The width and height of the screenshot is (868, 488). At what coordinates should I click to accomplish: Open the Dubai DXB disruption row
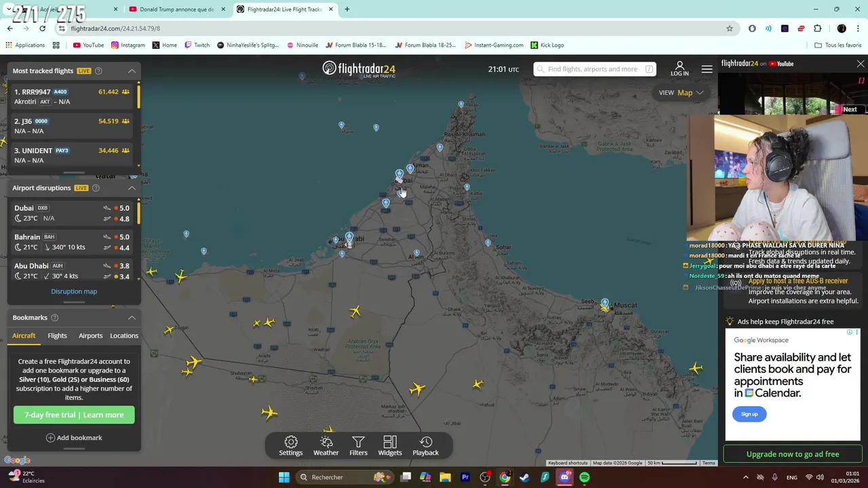(73, 213)
